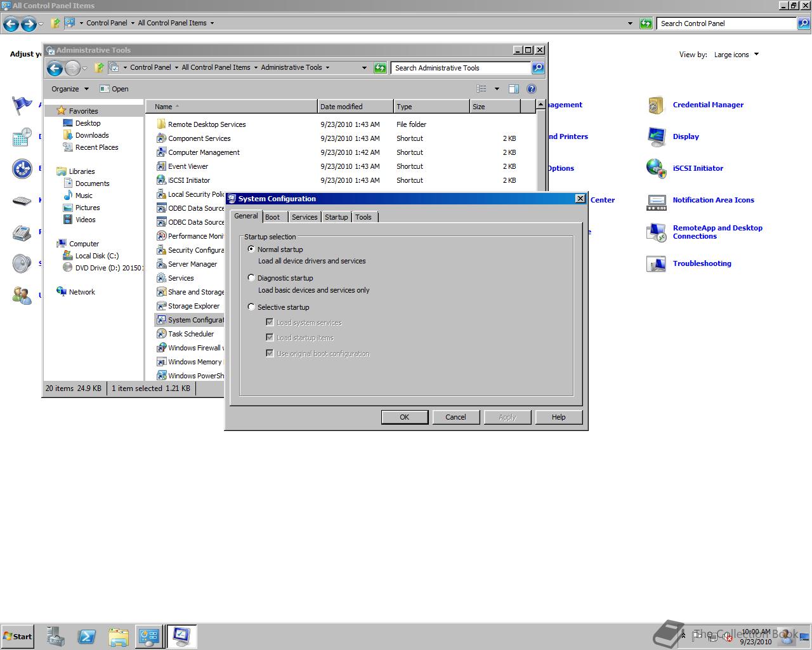Select the Diagnostic startup radio button
812x650 pixels.
coord(251,277)
